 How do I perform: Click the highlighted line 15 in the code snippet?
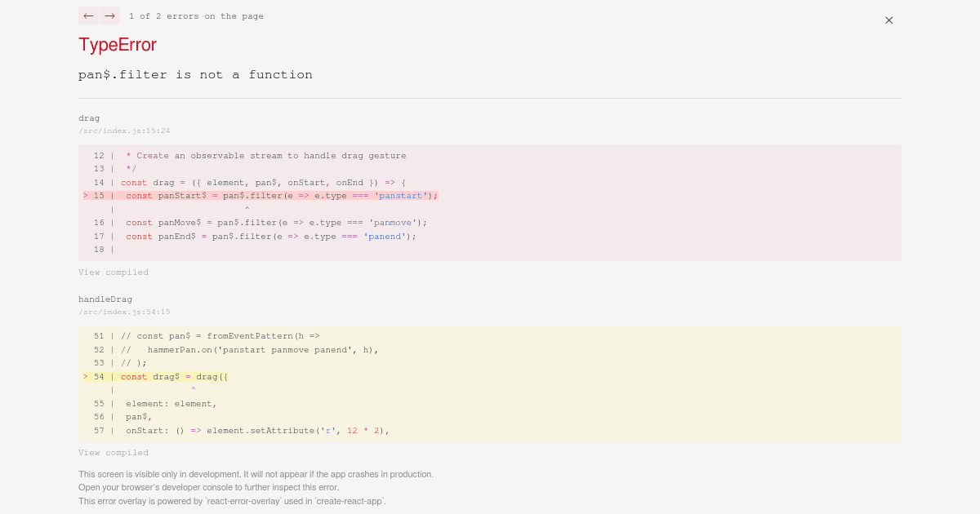click(261, 195)
